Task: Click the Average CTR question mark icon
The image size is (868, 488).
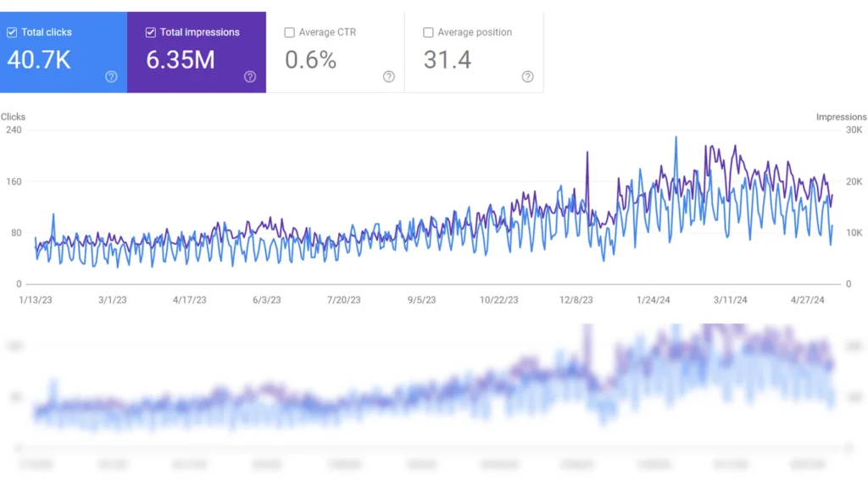Action: pyautogui.click(x=389, y=77)
